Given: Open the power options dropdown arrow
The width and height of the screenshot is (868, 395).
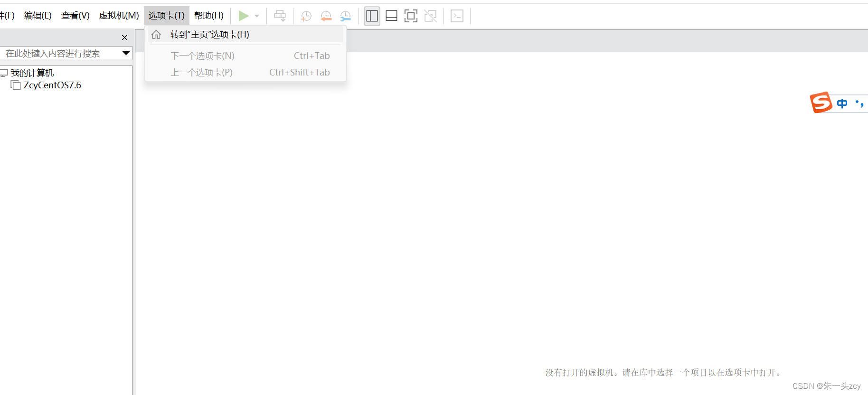Looking at the screenshot, I should [x=257, y=16].
